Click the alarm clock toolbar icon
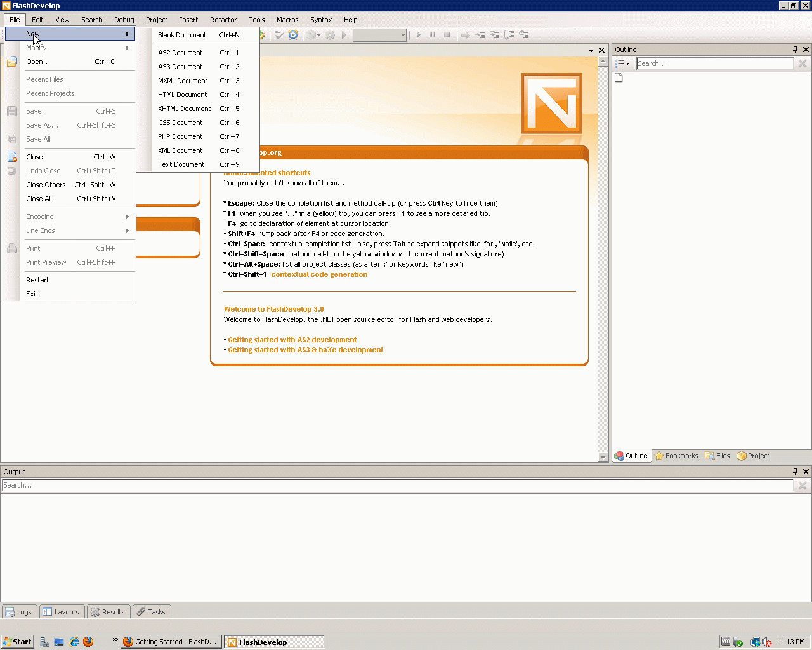The image size is (812, 650). (293, 35)
